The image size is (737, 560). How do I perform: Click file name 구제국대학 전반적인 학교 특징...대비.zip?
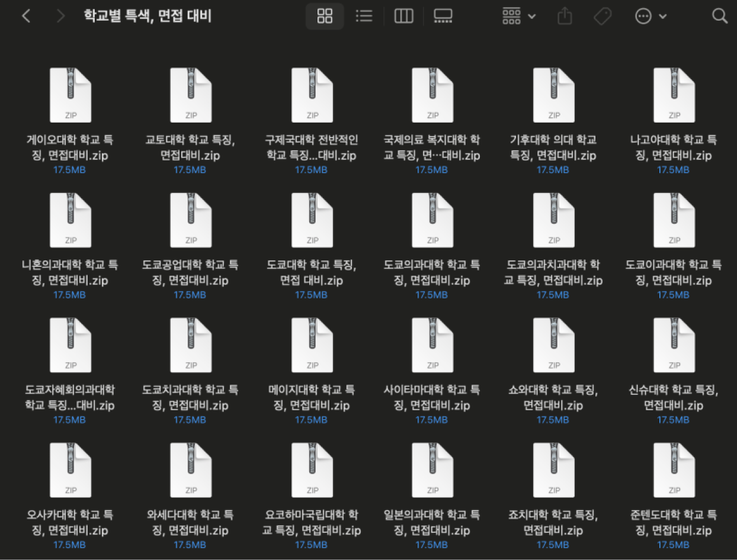[312, 148]
